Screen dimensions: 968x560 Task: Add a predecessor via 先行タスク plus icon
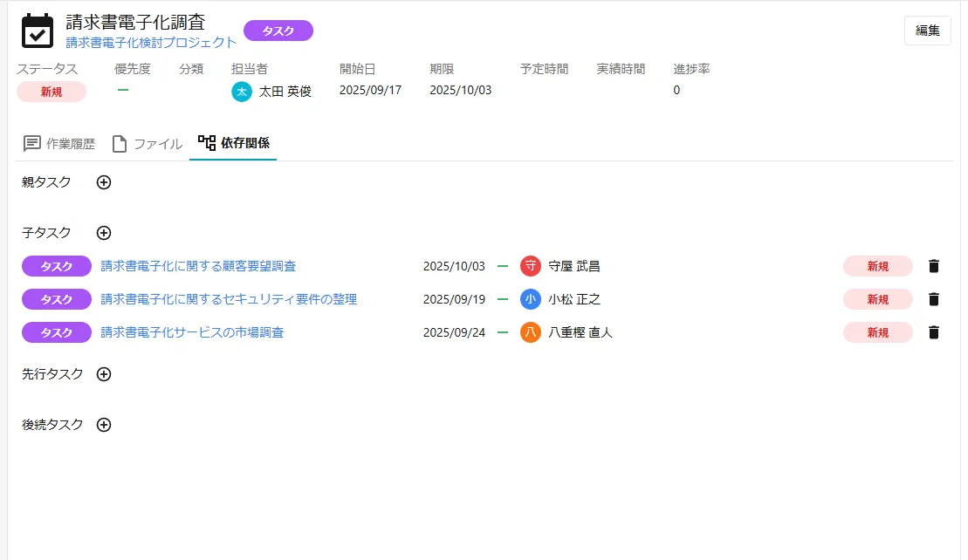coord(104,374)
